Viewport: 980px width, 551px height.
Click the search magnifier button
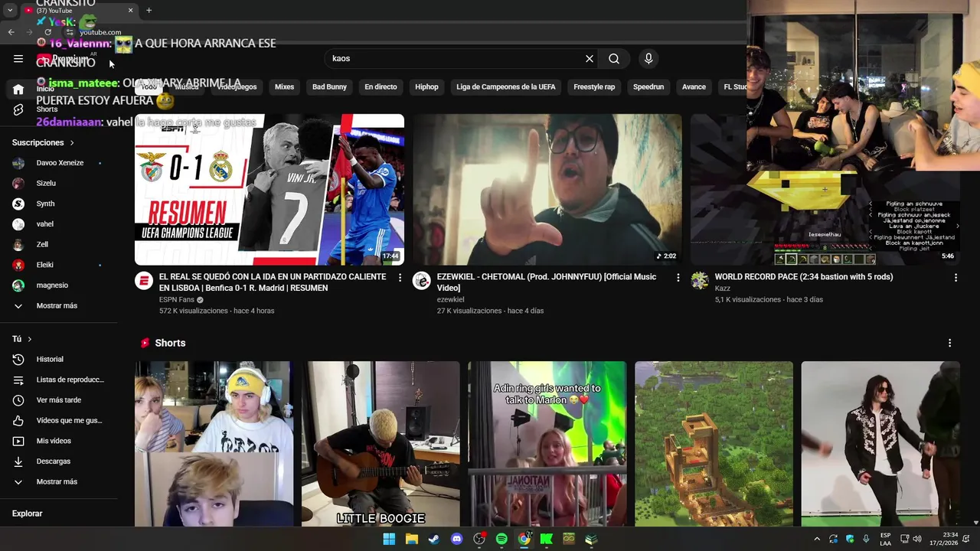(614, 58)
